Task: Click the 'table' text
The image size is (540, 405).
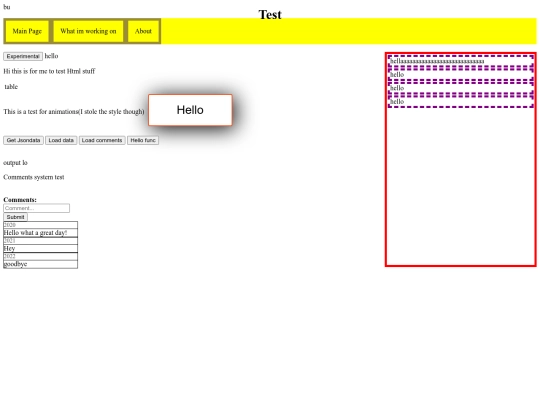Action: 11,87
